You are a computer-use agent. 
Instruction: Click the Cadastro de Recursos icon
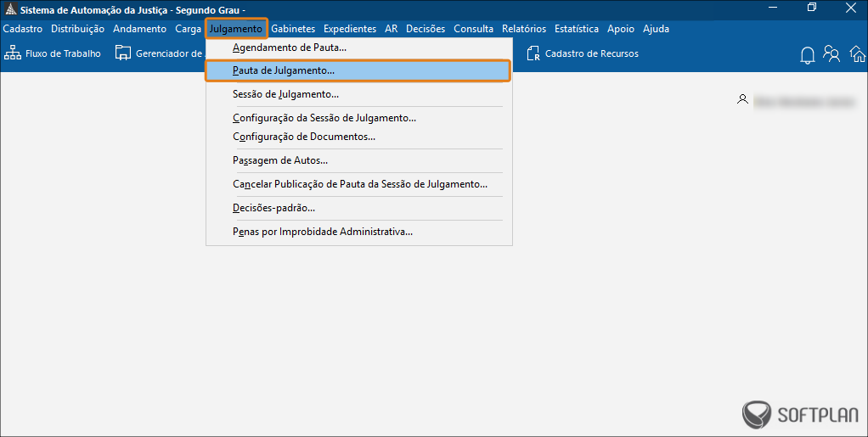(x=533, y=53)
